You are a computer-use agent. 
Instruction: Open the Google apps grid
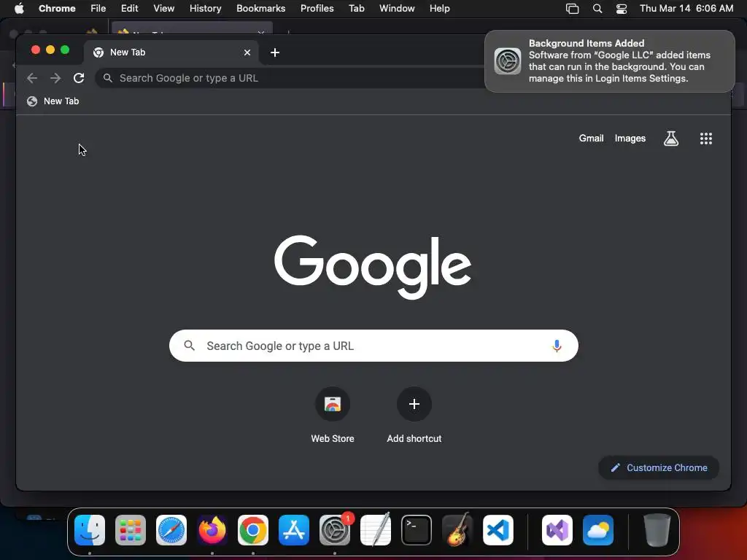(706, 139)
